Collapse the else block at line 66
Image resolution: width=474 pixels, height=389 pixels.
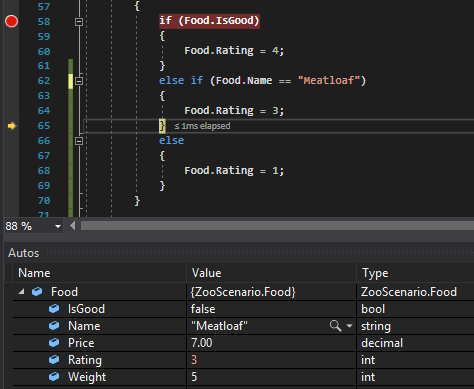pyautogui.click(x=79, y=141)
